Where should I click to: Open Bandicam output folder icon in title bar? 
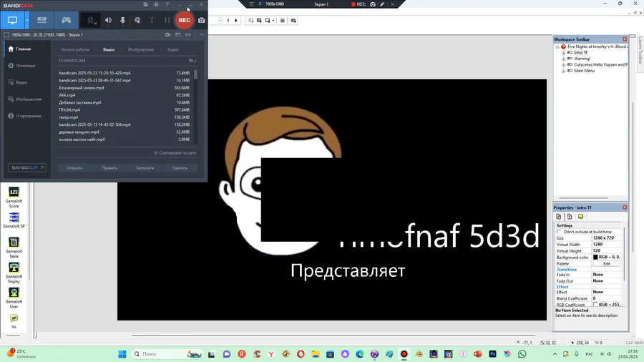coord(145,4)
